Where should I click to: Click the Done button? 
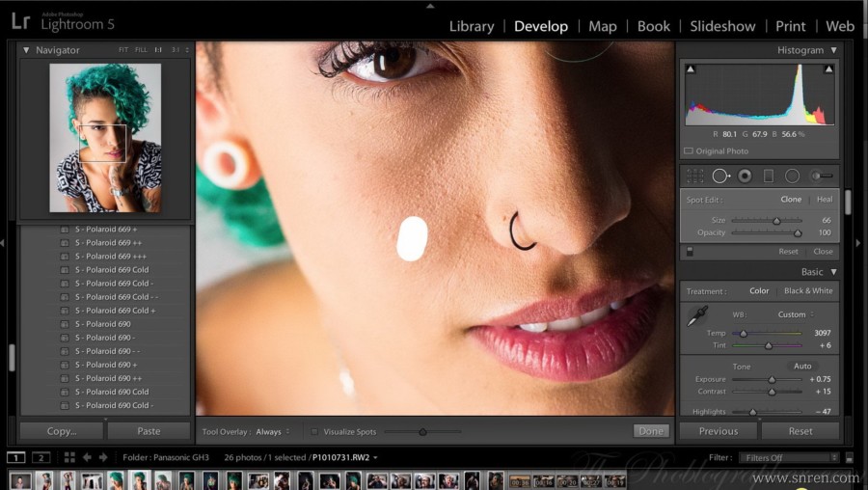coord(651,431)
